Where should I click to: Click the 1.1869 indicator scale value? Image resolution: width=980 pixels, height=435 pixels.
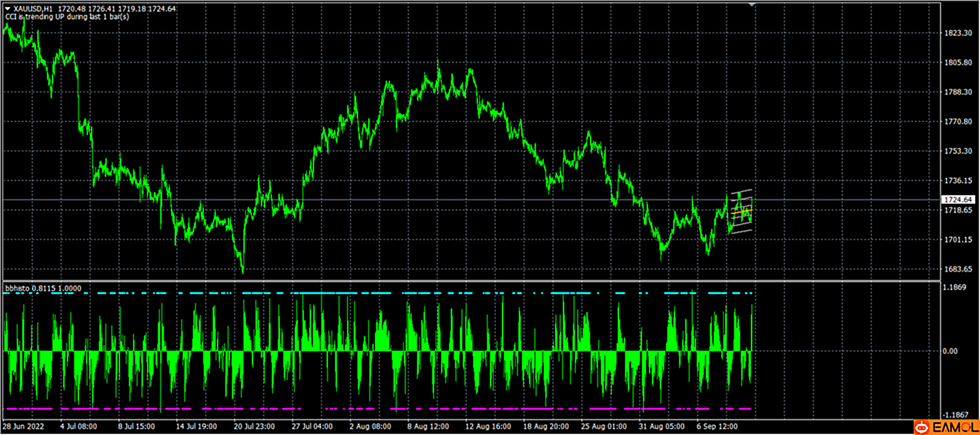[953, 287]
